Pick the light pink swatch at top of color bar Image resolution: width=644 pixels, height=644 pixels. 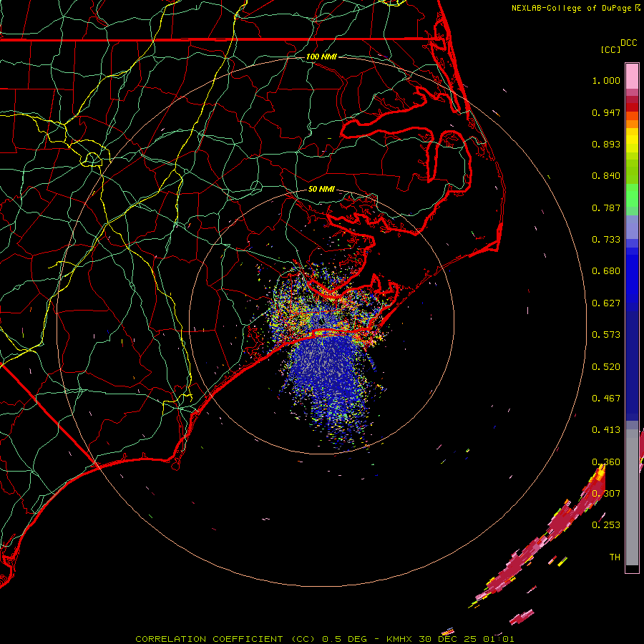pos(632,76)
